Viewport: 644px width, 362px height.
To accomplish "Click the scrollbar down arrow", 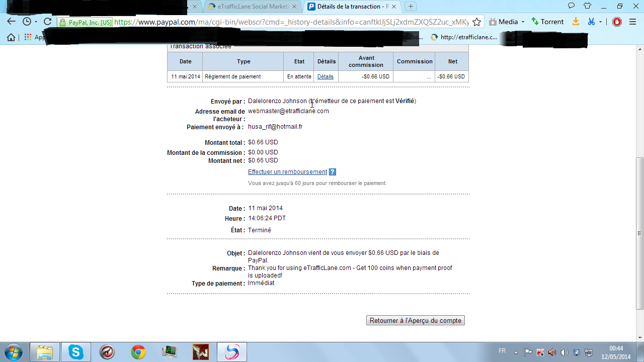I will (x=639, y=337).
